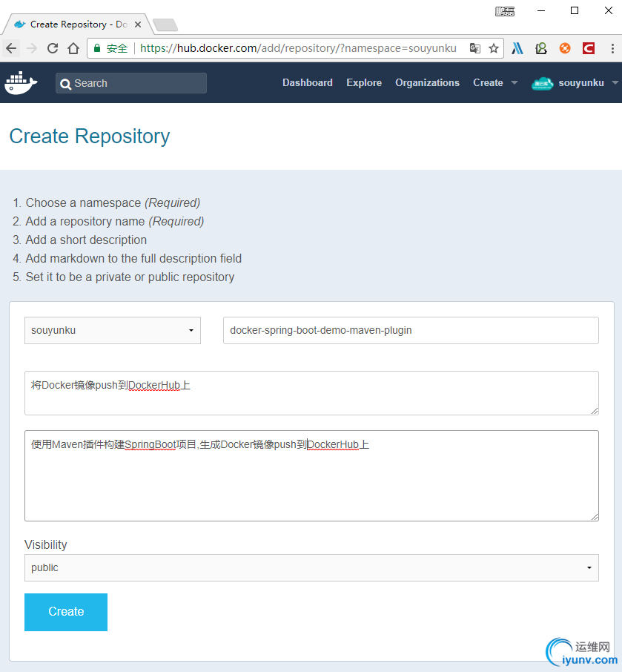The width and height of the screenshot is (622, 672).
Task: Minimize the browser window
Action: click(541, 10)
